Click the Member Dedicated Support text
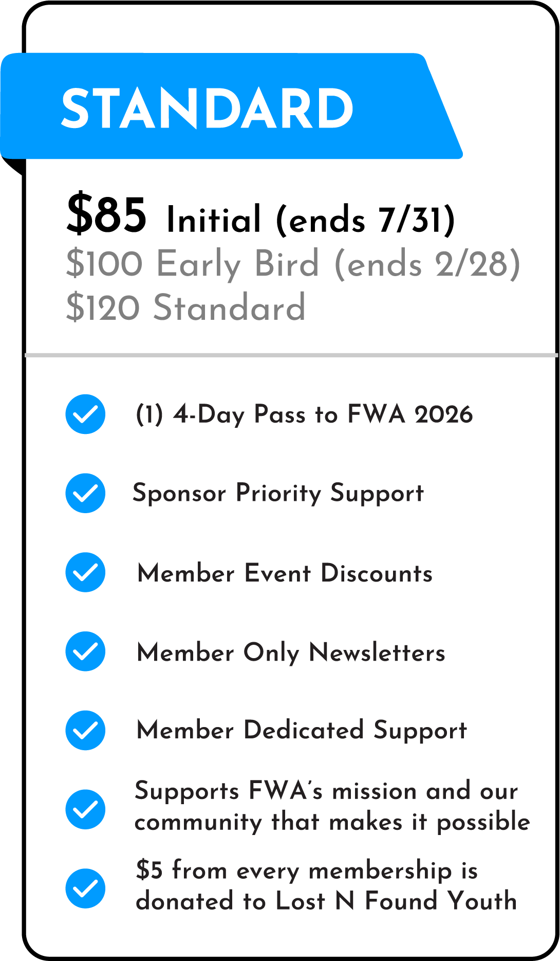Screen dimensions: 560x961 (x=302, y=731)
